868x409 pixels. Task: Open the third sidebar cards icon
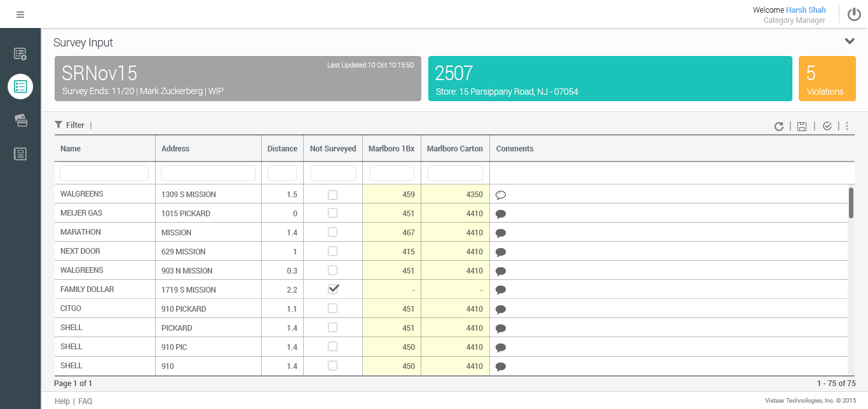(20, 120)
